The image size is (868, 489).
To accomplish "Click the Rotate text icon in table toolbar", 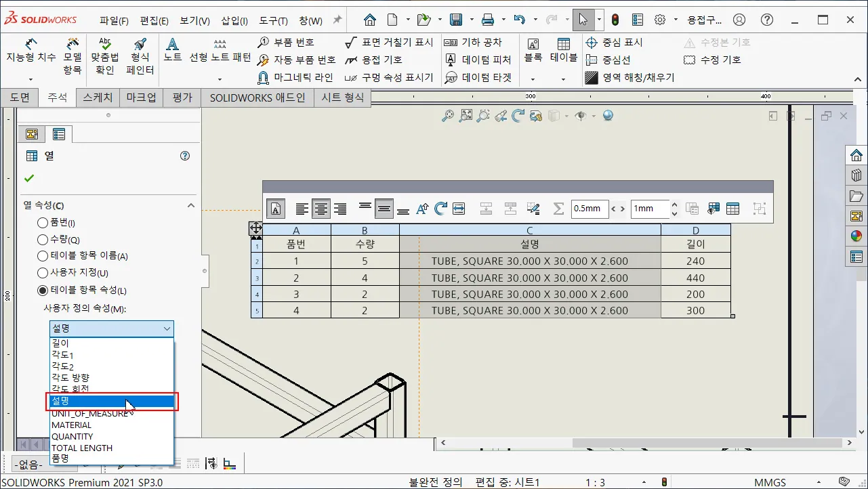I will (x=440, y=209).
